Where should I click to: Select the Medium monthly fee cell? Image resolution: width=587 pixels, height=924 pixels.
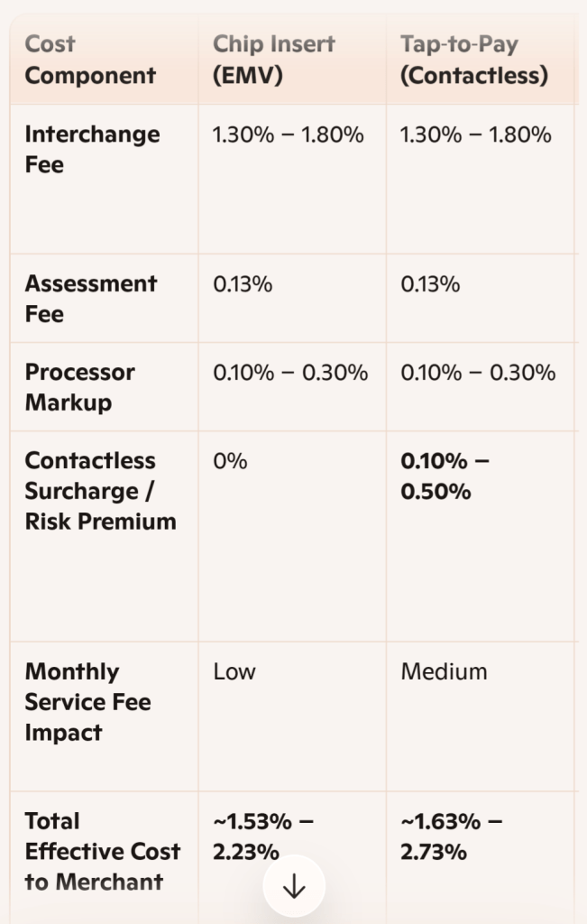(x=444, y=672)
